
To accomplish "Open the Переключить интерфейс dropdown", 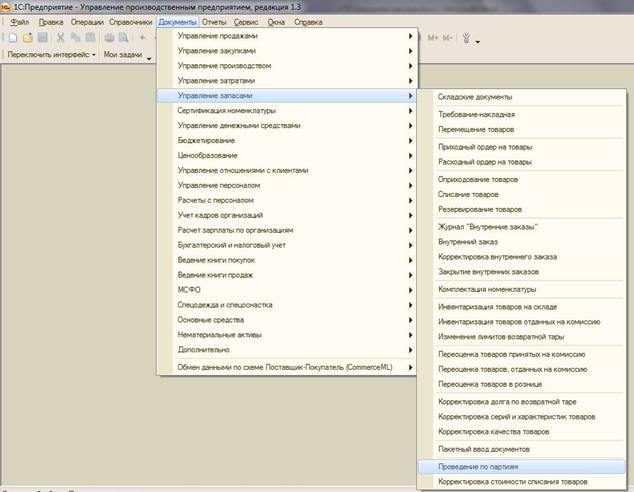I will pos(52,54).
